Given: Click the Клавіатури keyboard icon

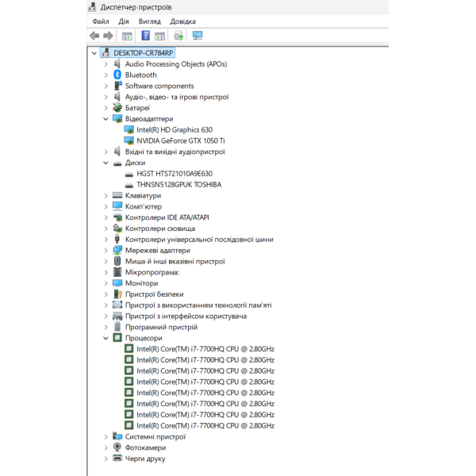Looking at the screenshot, I should click(117, 195).
